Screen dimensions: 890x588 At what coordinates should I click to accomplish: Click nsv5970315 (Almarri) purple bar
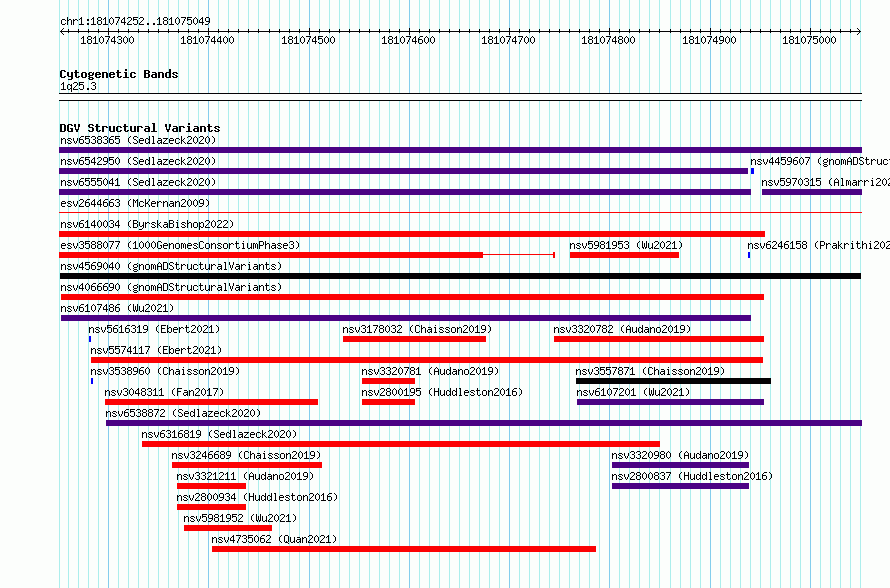point(812,192)
